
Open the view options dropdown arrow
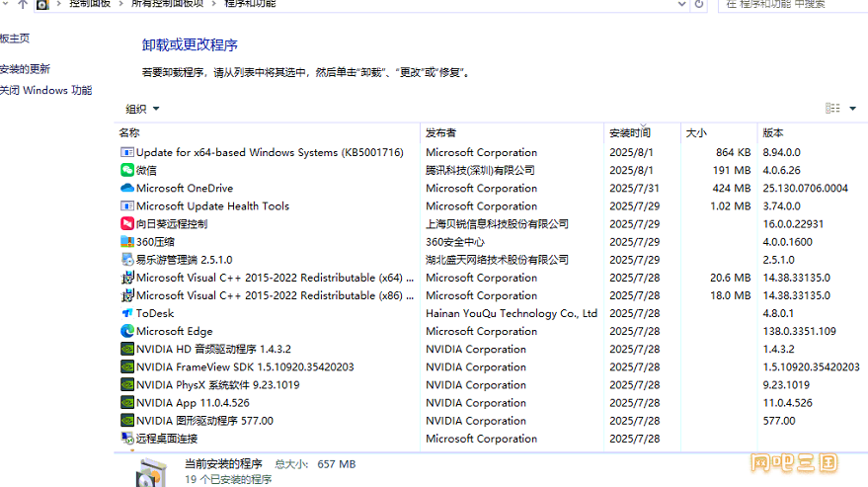[852, 109]
